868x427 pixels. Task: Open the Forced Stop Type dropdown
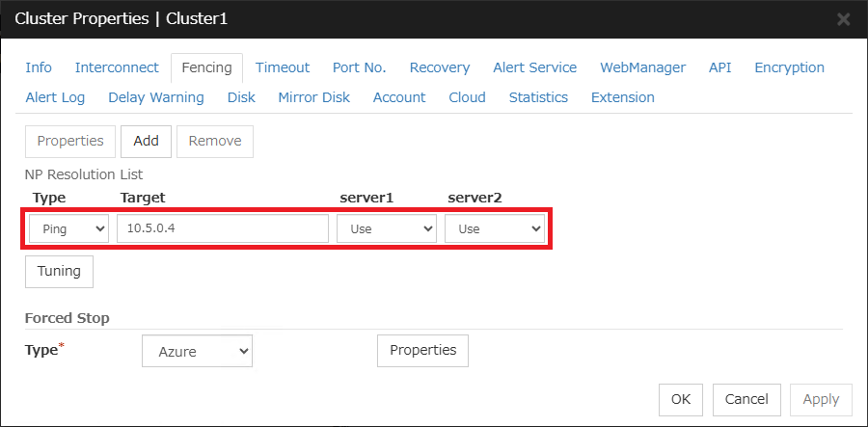(x=197, y=352)
